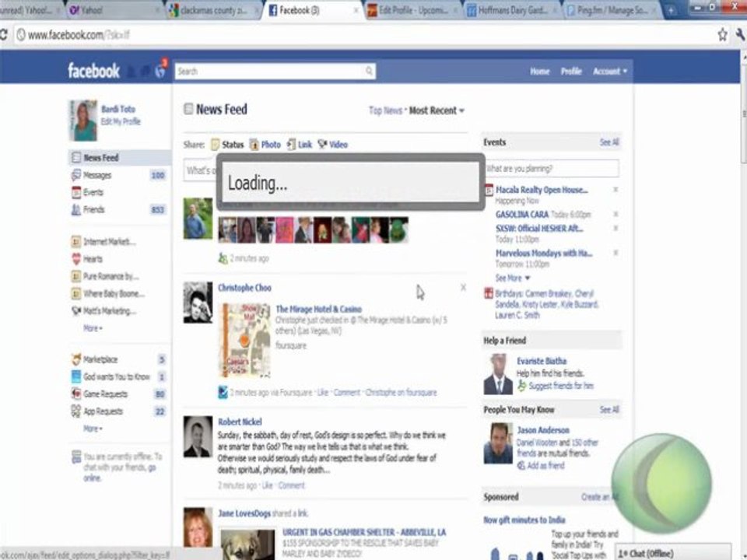Click Bardi Toto profile picture

[83, 121]
